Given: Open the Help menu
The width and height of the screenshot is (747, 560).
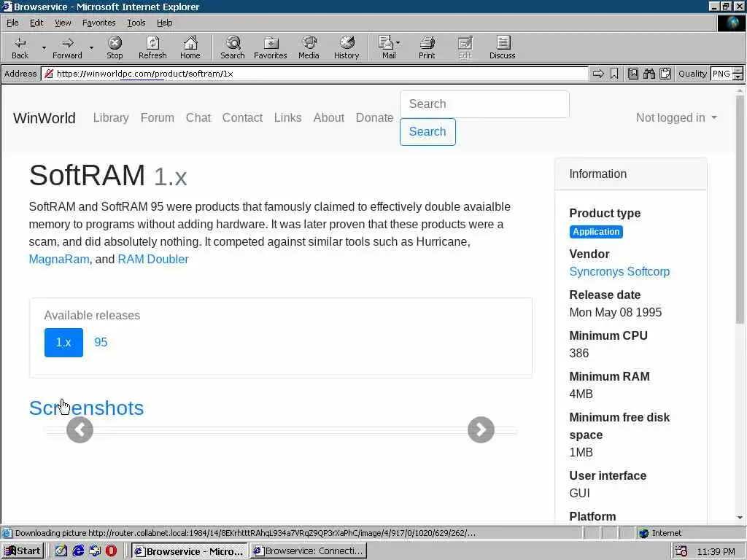Looking at the screenshot, I should pyautogui.click(x=164, y=23).
